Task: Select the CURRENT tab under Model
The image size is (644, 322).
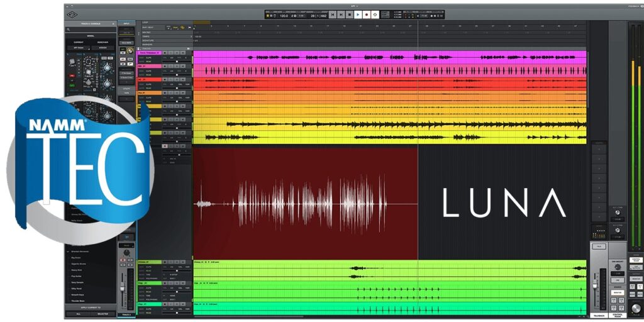Action: click(x=79, y=42)
